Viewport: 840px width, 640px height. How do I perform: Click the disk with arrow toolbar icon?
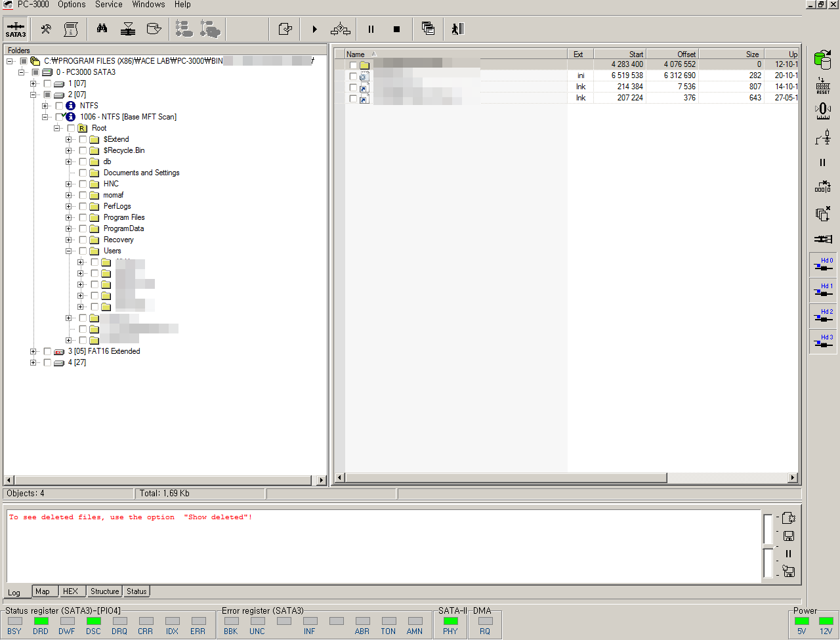pos(154,29)
